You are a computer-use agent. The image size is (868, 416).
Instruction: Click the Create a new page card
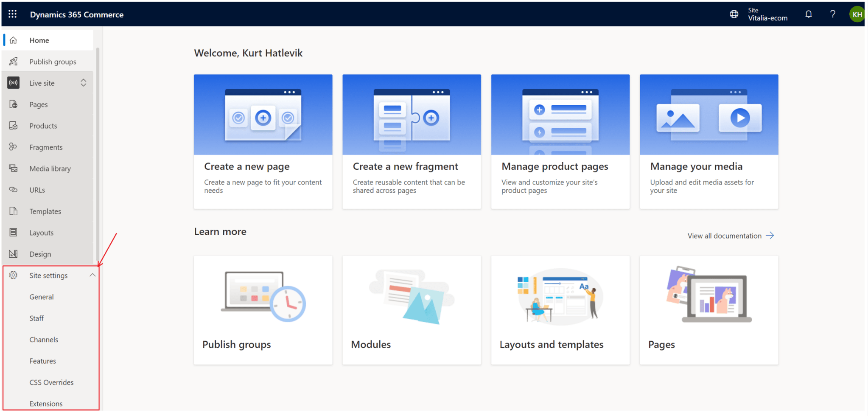coord(263,141)
